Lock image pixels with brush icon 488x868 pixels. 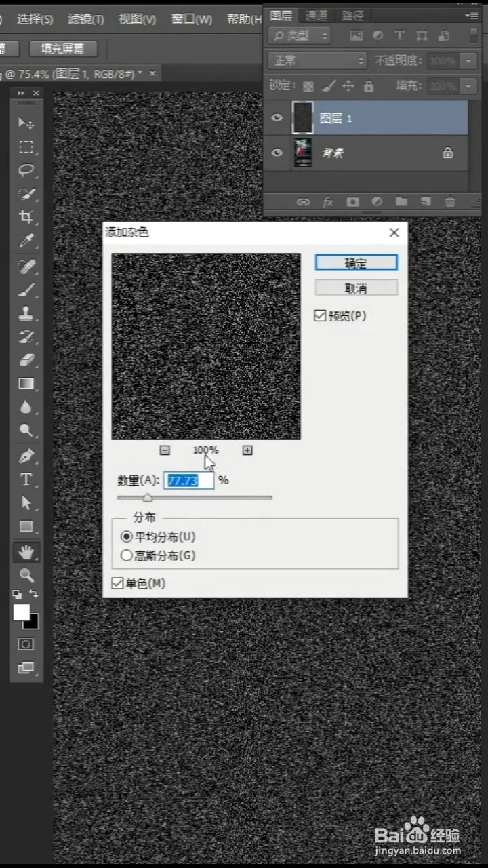coord(328,86)
